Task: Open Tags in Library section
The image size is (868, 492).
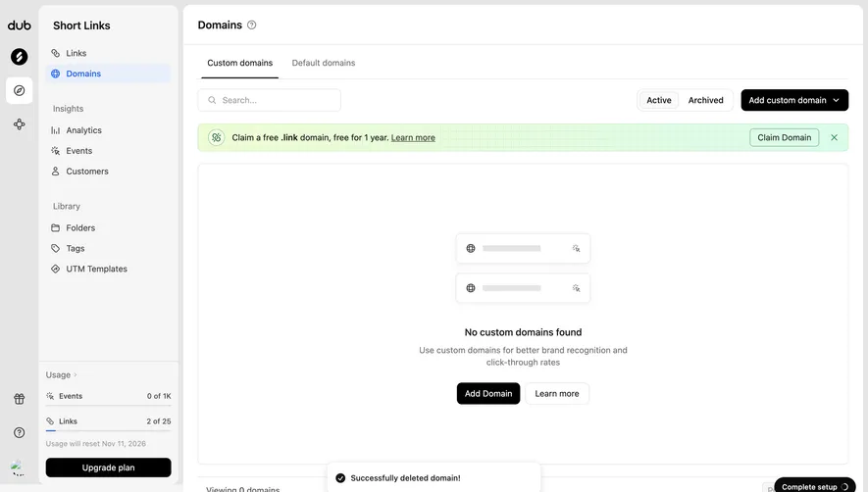Action: (x=108, y=248)
